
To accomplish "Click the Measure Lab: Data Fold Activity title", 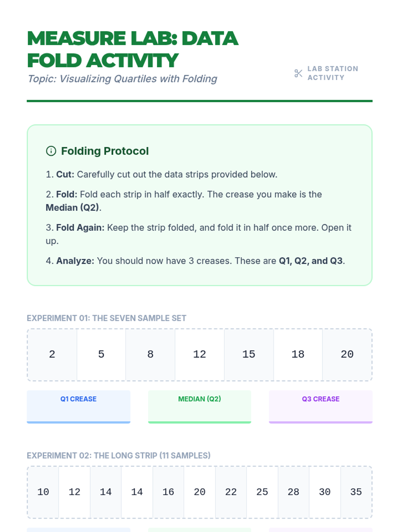I will pyautogui.click(x=132, y=49).
